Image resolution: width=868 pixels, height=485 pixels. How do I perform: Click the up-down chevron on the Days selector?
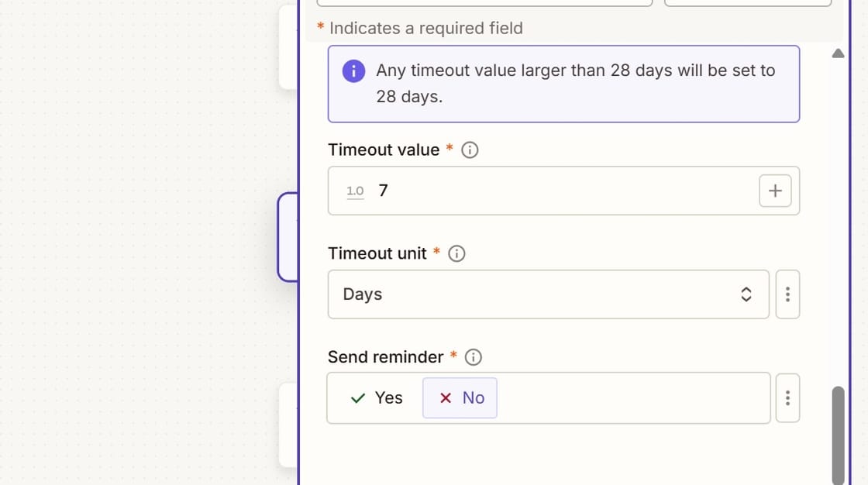746,294
